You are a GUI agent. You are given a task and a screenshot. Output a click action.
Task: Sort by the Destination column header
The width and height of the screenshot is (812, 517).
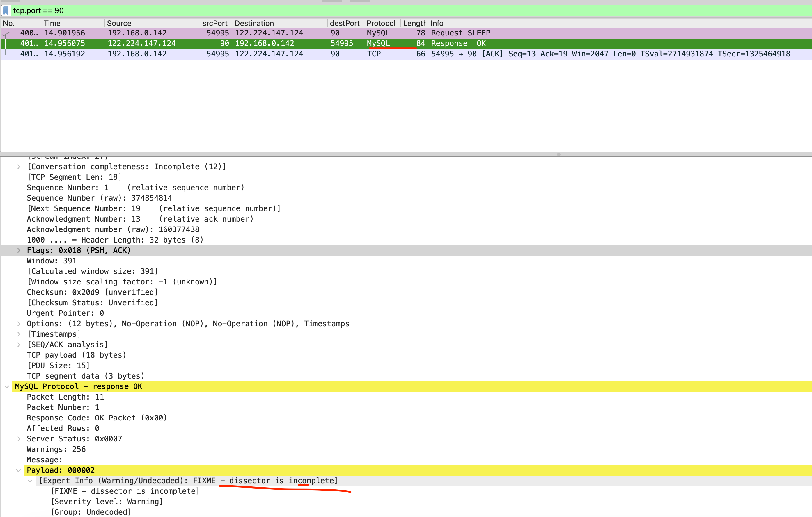(x=279, y=23)
